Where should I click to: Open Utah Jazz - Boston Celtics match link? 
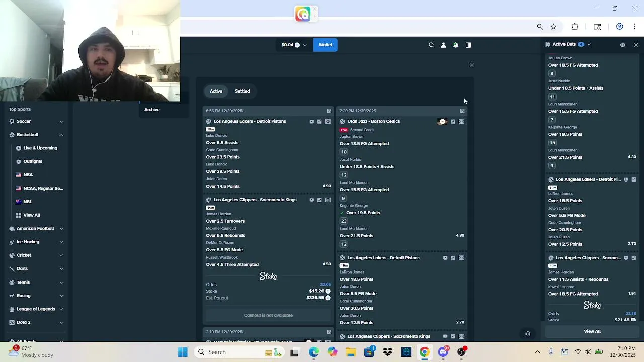tap(374, 121)
